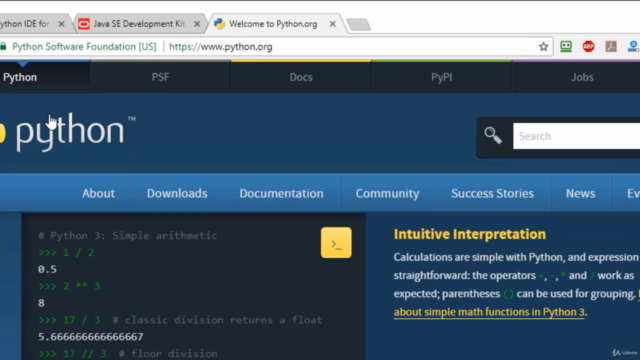Open the Downloads menu
Image resolution: width=640 pixels, height=360 pixels.
[x=177, y=193]
